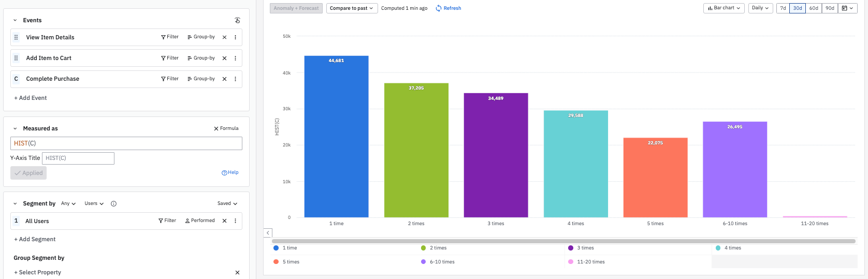The height and width of the screenshot is (279, 868).
Task: Click the Add Event link
Action: pos(31,98)
